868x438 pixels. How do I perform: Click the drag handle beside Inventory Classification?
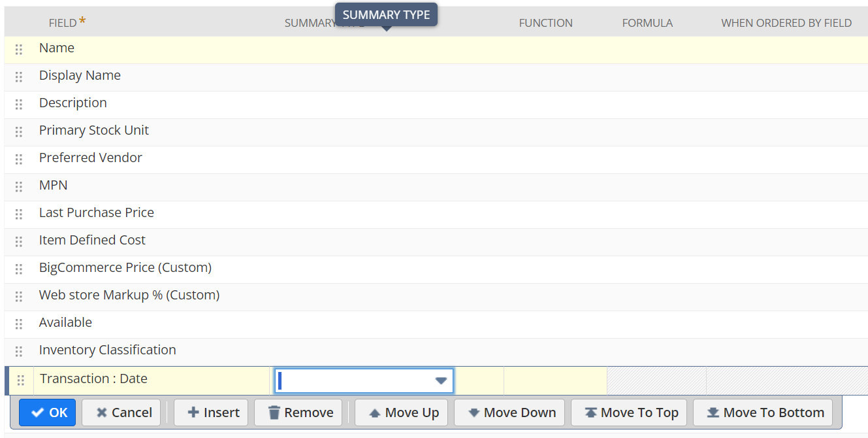(19, 352)
